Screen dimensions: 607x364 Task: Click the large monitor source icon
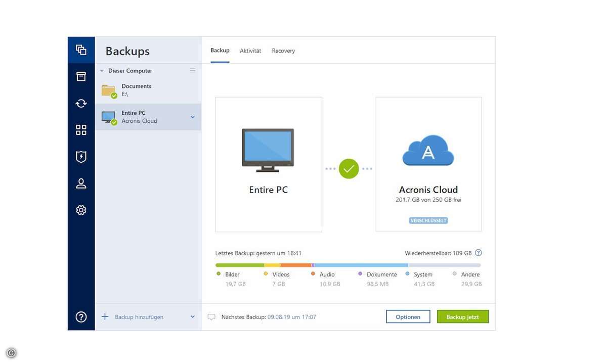(268, 150)
